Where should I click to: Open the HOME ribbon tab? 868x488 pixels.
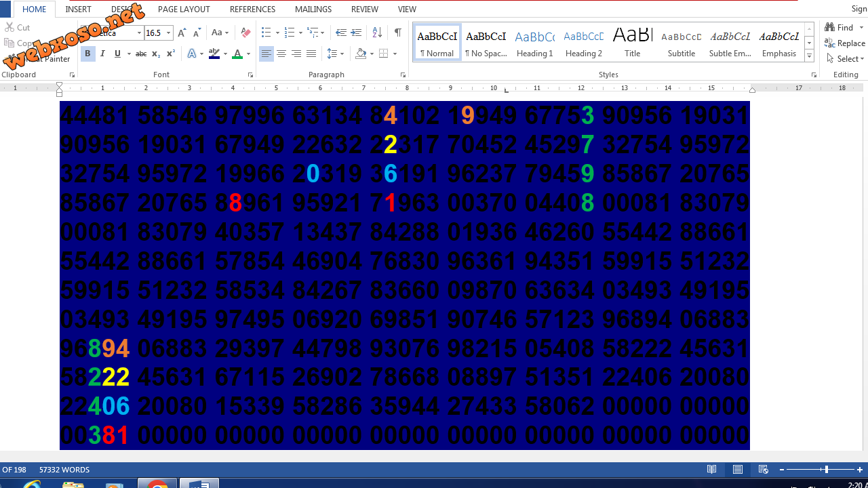coord(35,9)
